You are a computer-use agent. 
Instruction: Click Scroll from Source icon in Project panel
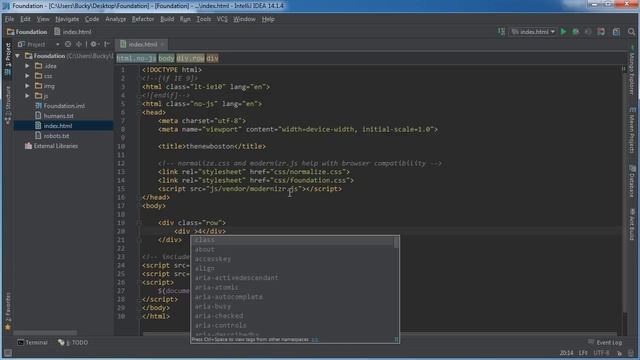click(68, 44)
